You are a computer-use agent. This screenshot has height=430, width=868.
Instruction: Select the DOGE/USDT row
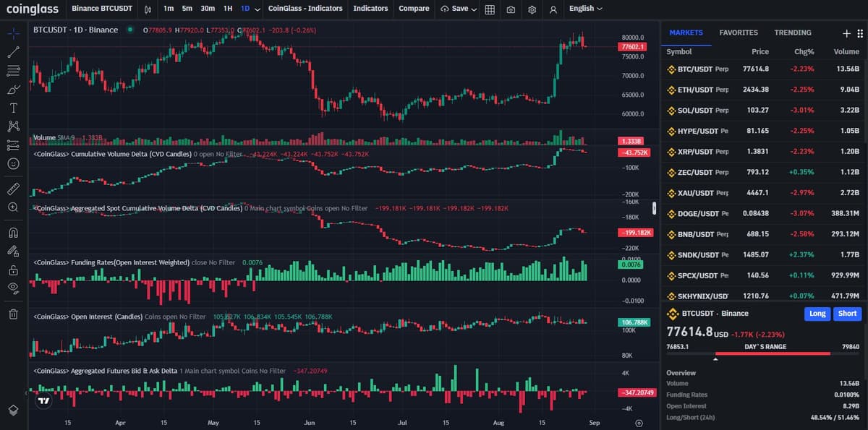click(764, 213)
